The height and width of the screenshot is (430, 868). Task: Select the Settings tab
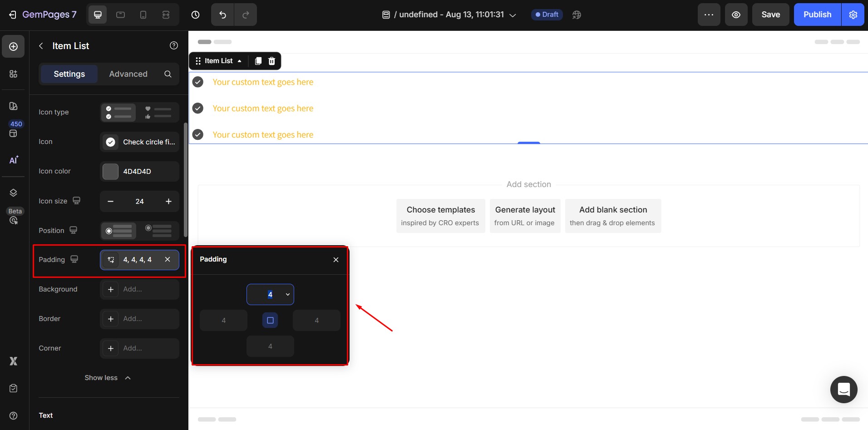click(69, 74)
